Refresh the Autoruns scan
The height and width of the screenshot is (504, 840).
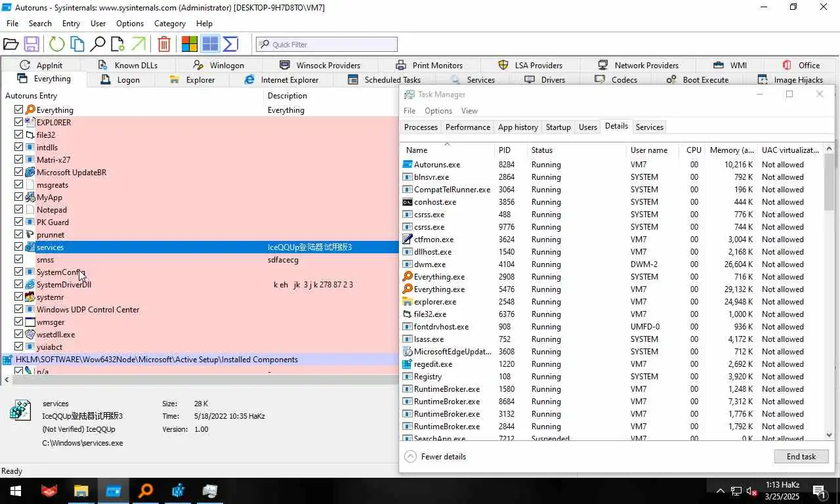(x=57, y=44)
